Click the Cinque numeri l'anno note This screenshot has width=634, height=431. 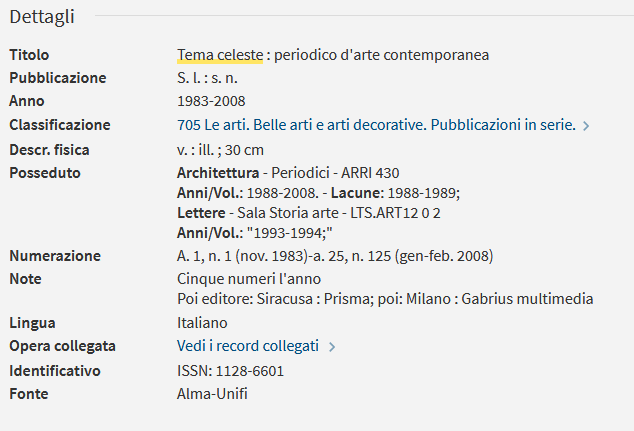point(249,279)
